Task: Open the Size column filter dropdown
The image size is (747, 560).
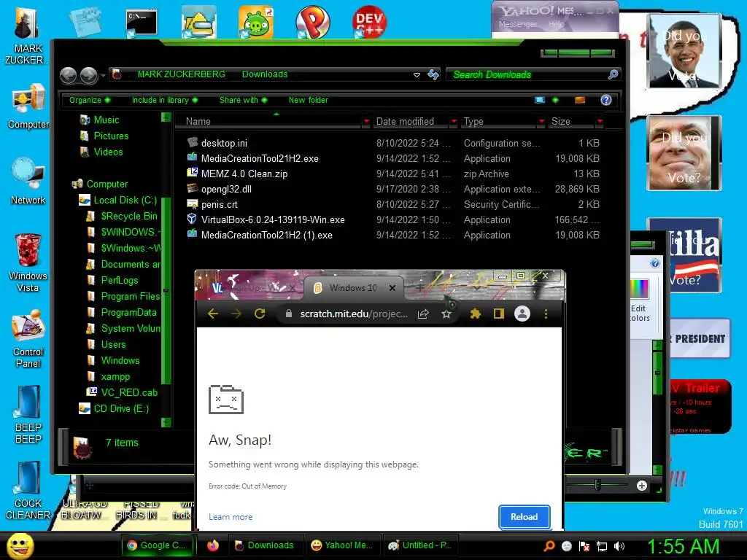Action: point(600,122)
